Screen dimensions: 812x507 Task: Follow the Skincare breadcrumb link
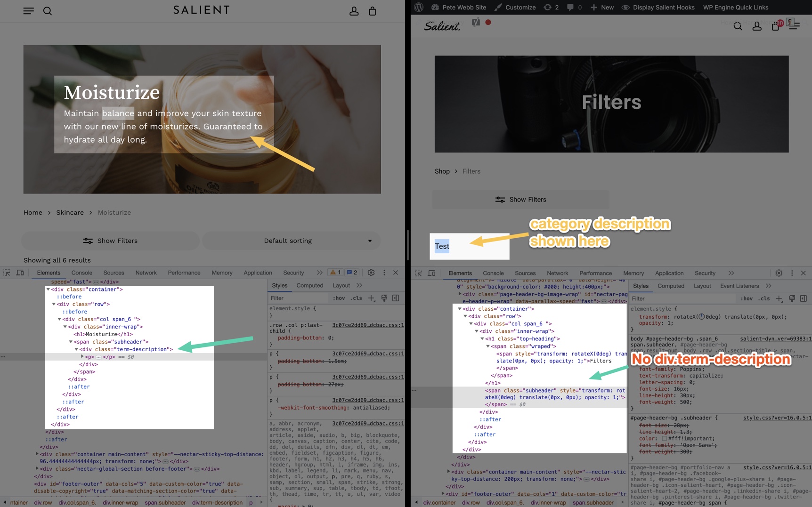(x=70, y=212)
